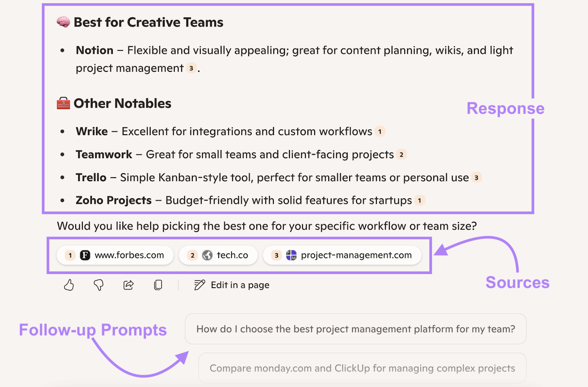Select the prompt comparing monday.com and ClickUp
Screen dimensions: 588x387
click(x=362, y=368)
